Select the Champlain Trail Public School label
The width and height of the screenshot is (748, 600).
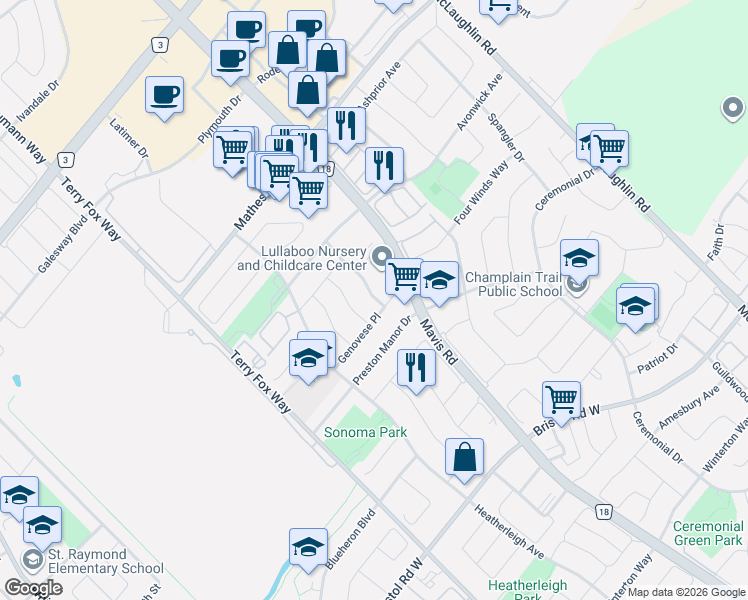tap(513, 284)
